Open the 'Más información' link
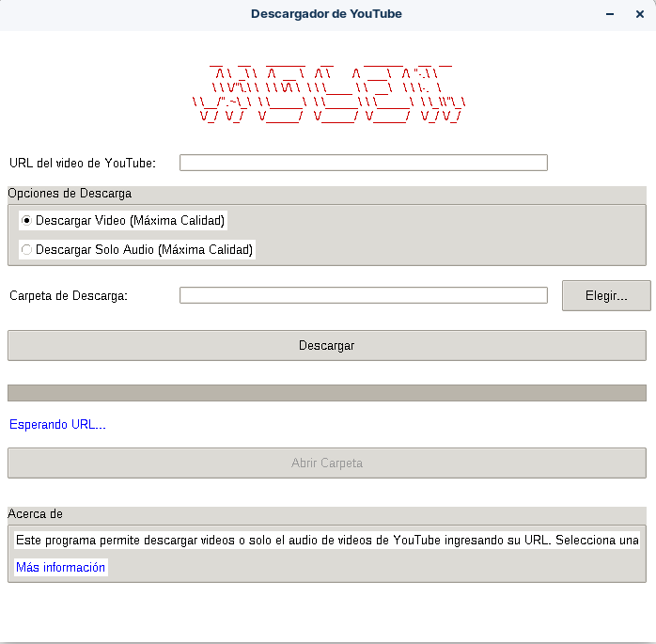 [x=61, y=568]
